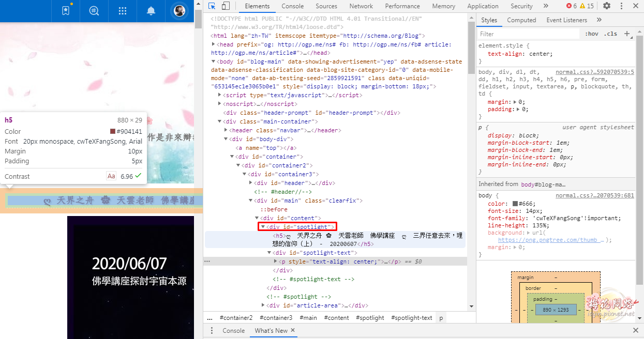Viewport: 644px width, 339px height.
Task: Open the Application panel
Action: pos(483,6)
